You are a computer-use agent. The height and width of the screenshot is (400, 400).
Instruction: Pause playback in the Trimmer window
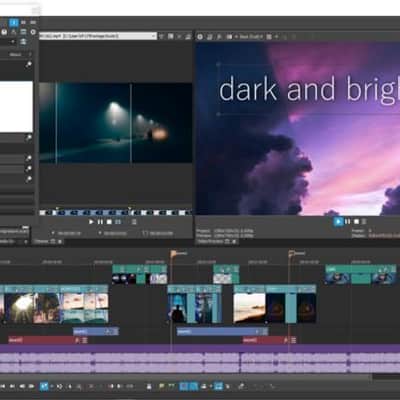coord(100,222)
